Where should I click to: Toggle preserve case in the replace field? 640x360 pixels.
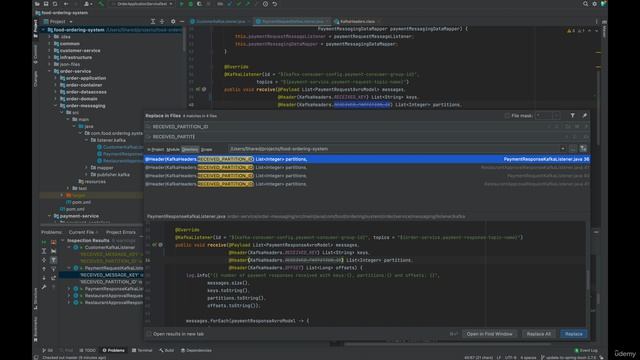coord(586,137)
